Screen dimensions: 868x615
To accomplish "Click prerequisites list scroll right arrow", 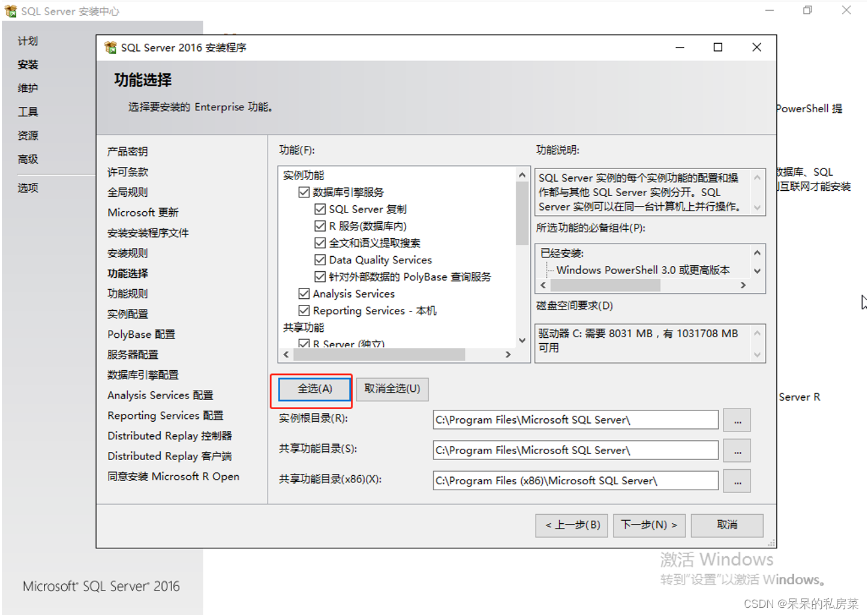I will tap(743, 286).
